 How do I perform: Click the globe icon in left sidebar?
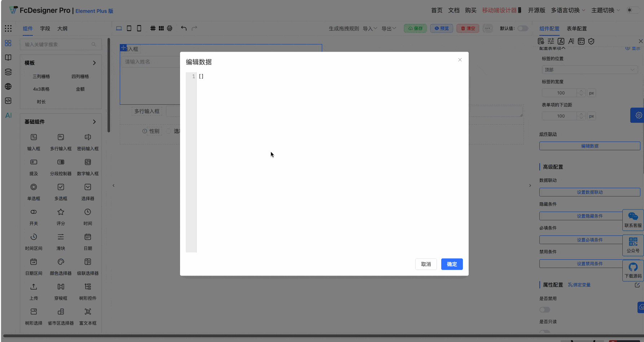[x=8, y=86]
